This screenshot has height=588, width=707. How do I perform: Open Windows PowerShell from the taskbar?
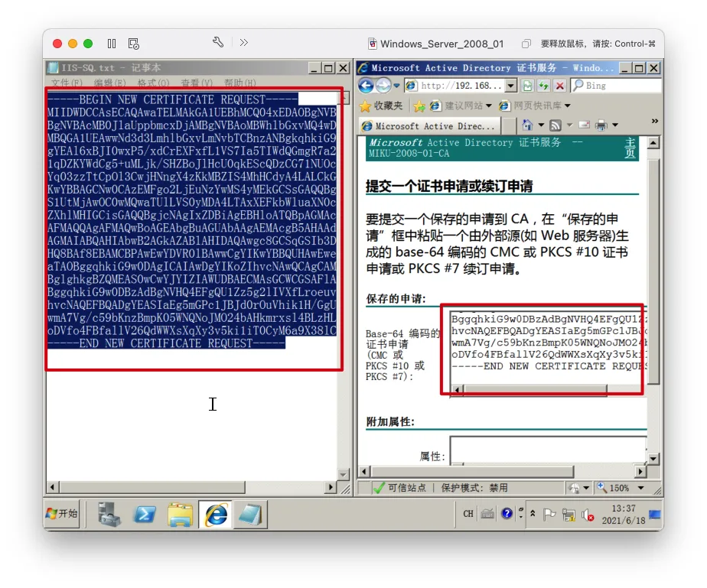click(145, 514)
